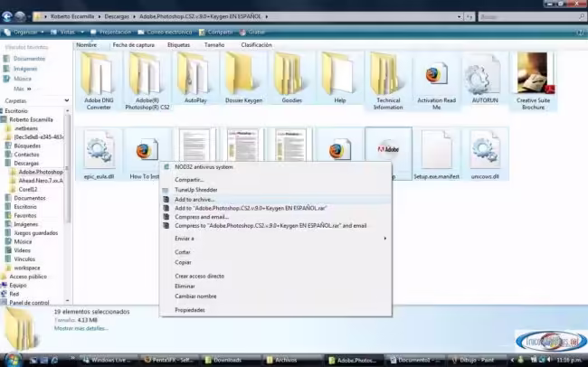Choose NOD32 antivirus system menu entry

click(x=276, y=167)
